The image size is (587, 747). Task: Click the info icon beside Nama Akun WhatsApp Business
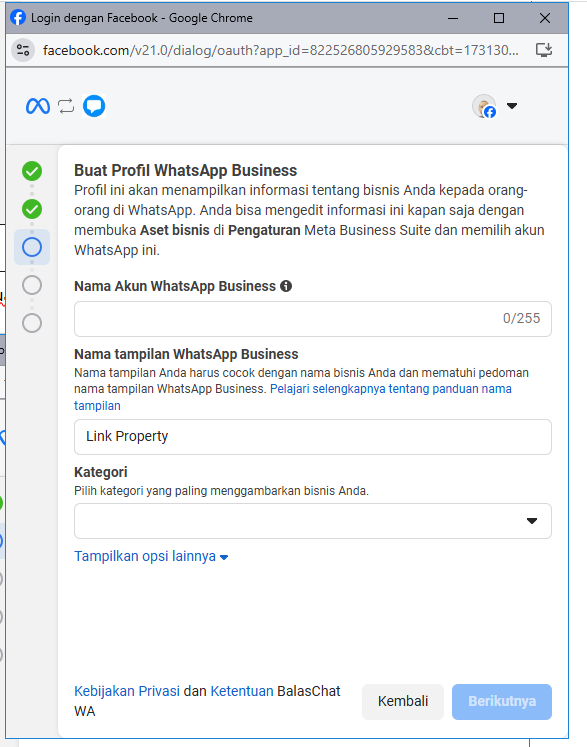click(286, 286)
